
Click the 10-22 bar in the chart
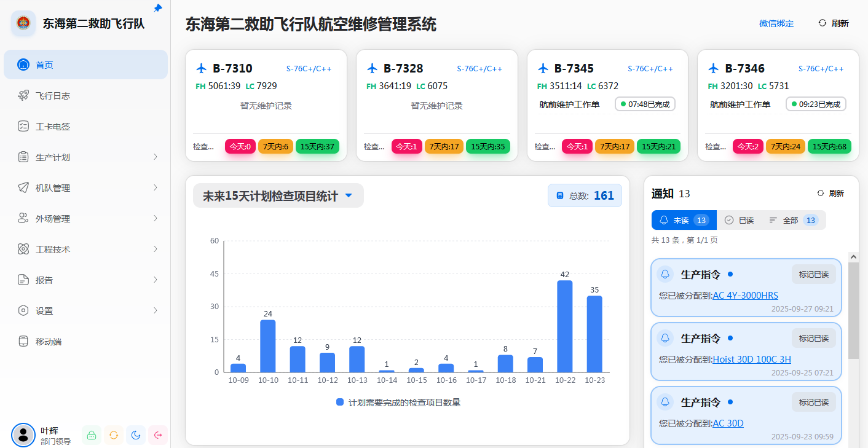(564, 326)
